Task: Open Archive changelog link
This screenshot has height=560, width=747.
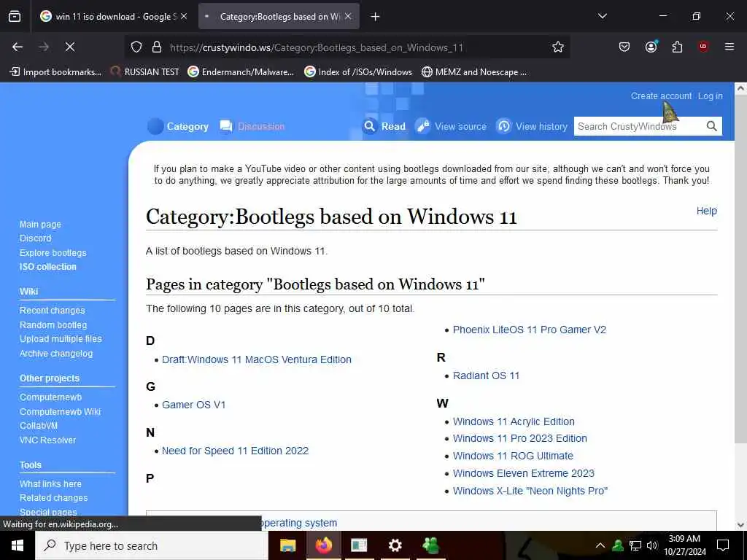Action: (56, 354)
